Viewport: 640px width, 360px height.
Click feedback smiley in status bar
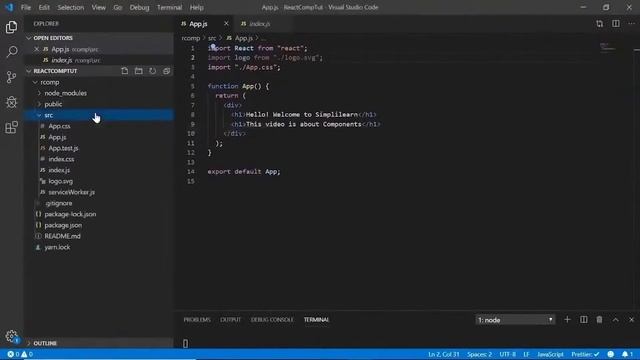[x=611, y=354]
